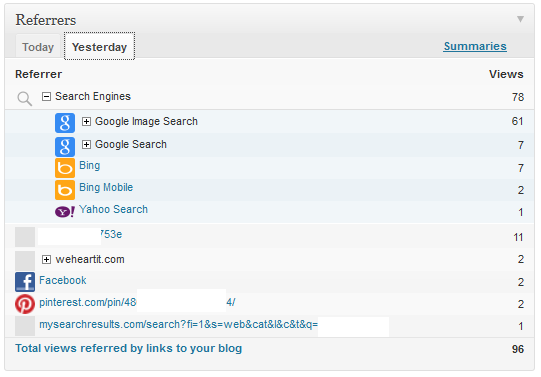
Task: Click Total views referred by links text
Action: point(128,348)
